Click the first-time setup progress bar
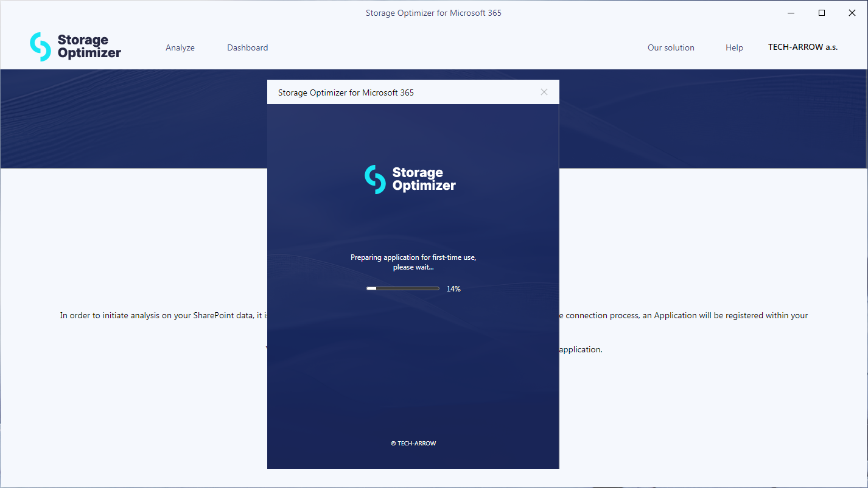 [x=402, y=288]
